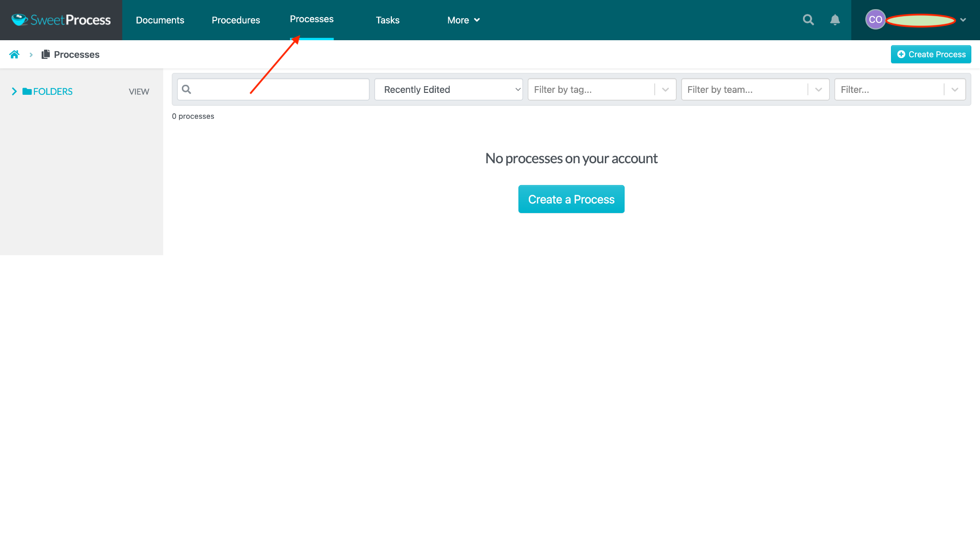This screenshot has height=541, width=980.
Task: Click the notifications bell icon
Action: [835, 19]
